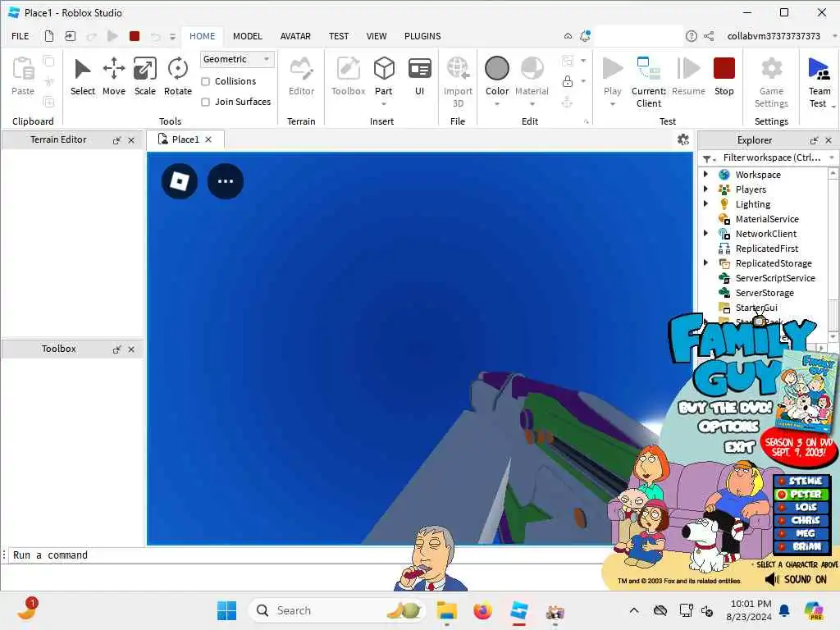Viewport: 840px width, 630px height.
Task: Close the Place1 tab
Action: (208, 139)
